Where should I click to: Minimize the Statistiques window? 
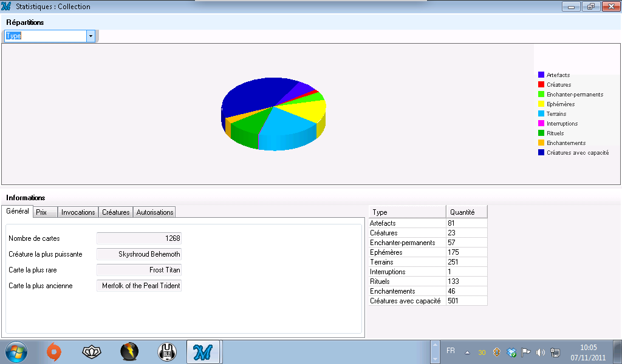pyautogui.click(x=571, y=6)
